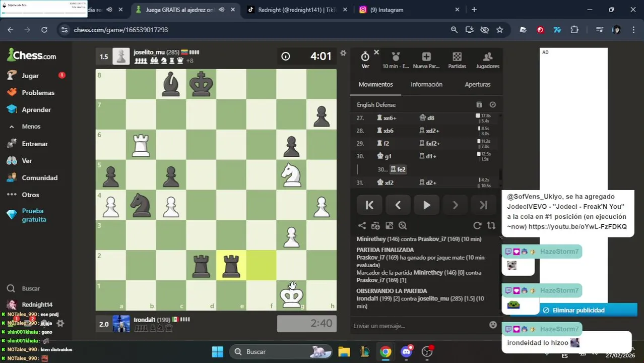
Task: Click the board icon beside the add-to-collection icon
Action: [389, 226]
